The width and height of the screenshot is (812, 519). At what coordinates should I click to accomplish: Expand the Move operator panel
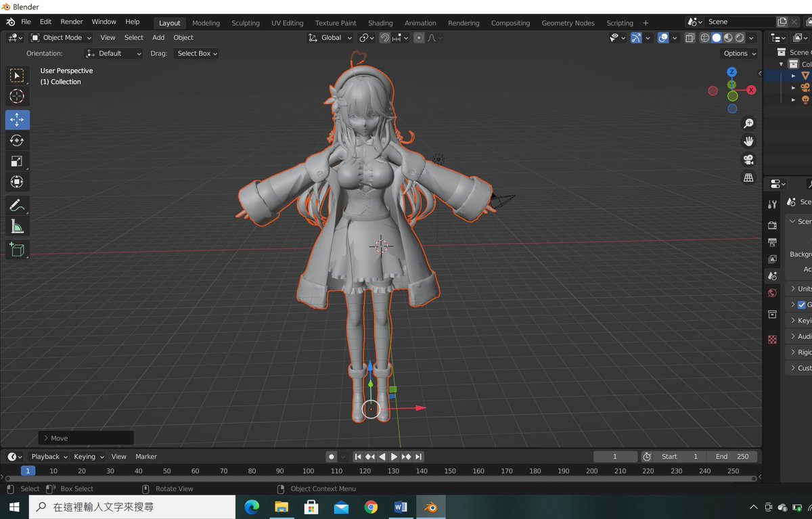point(86,438)
